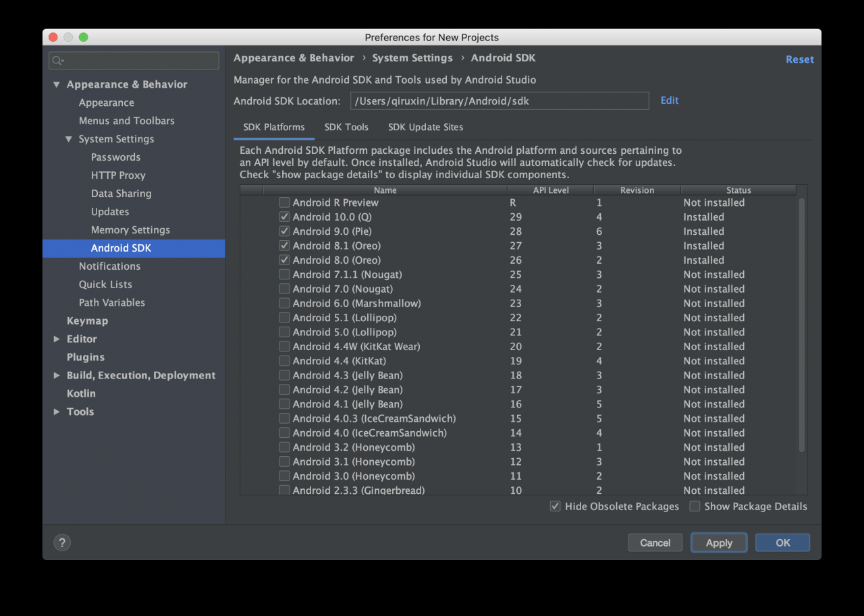Click the Name column header
Screen dimensions: 864x616
(x=385, y=190)
